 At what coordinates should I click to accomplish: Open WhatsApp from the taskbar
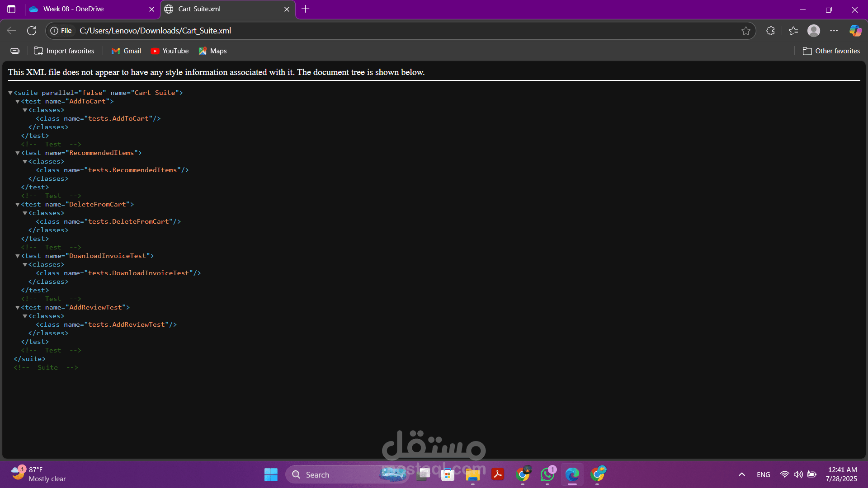click(x=547, y=474)
